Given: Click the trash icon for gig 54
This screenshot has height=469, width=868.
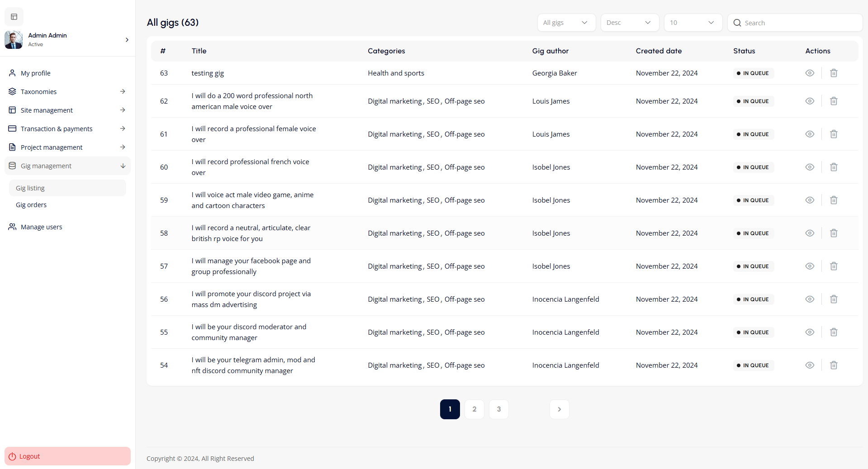Looking at the screenshot, I should click(x=833, y=365).
